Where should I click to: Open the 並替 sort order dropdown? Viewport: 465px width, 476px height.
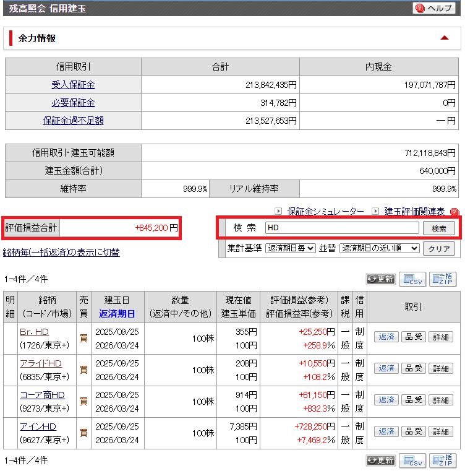pyautogui.click(x=379, y=248)
